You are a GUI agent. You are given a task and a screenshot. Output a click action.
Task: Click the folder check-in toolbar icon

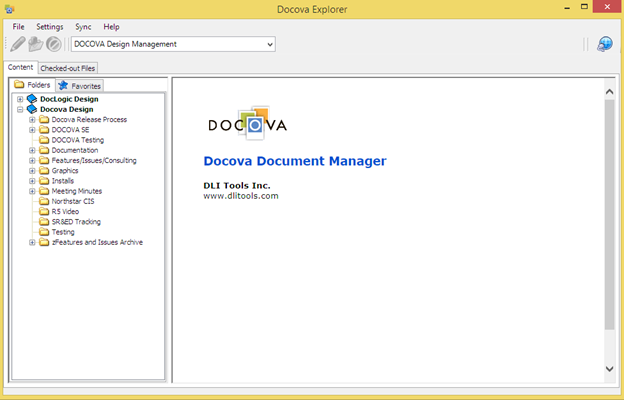point(35,44)
